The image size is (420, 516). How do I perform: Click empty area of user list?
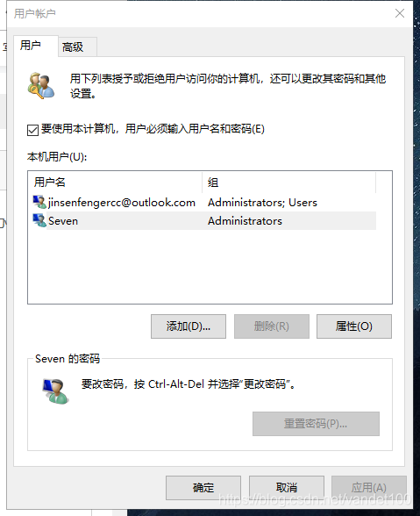pos(210,267)
